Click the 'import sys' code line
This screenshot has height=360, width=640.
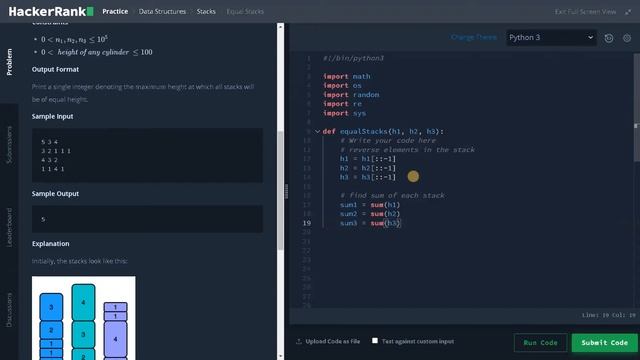point(344,113)
